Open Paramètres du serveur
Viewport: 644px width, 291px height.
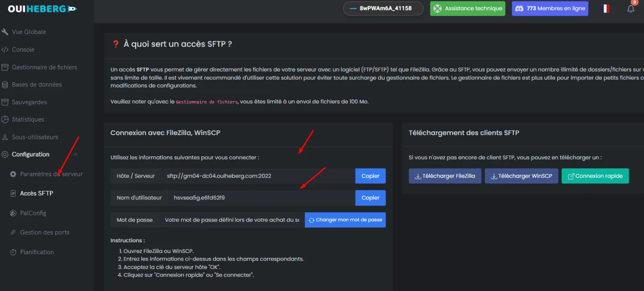pos(51,174)
